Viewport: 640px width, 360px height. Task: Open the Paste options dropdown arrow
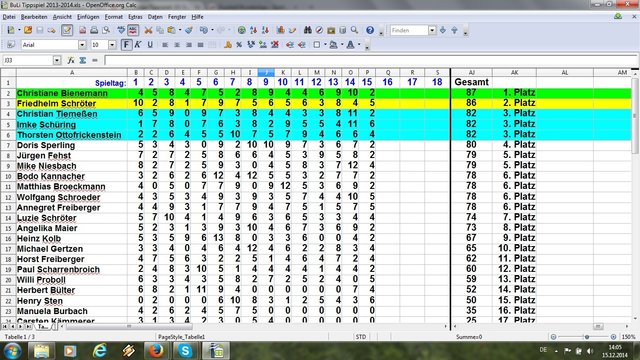(x=180, y=30)
